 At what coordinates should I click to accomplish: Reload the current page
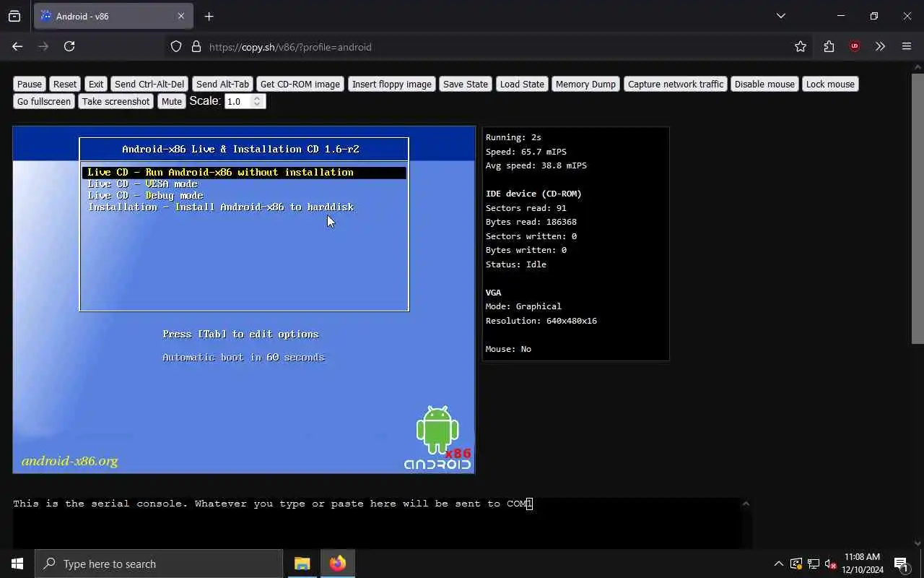[69, 46]
